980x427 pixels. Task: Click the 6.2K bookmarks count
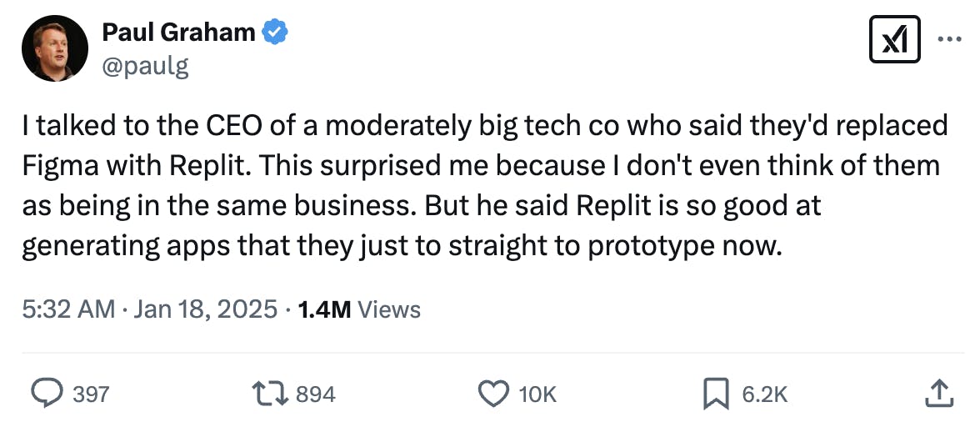click(764, 394)
